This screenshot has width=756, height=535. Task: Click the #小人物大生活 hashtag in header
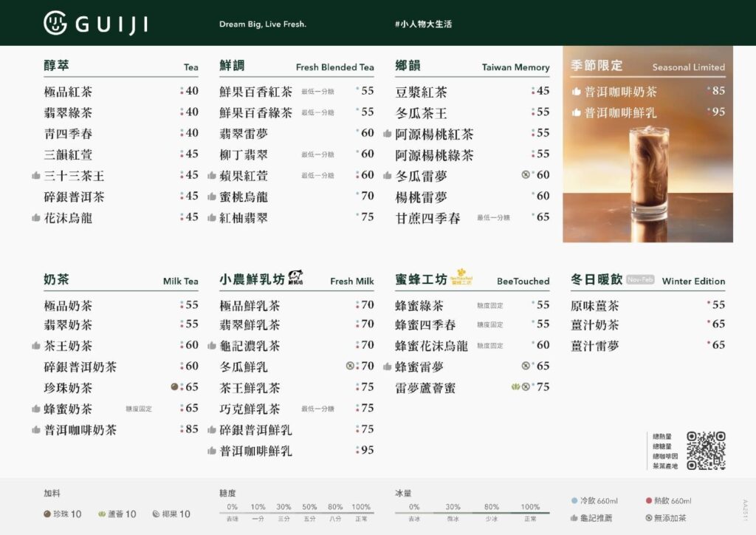pos(423,24)
